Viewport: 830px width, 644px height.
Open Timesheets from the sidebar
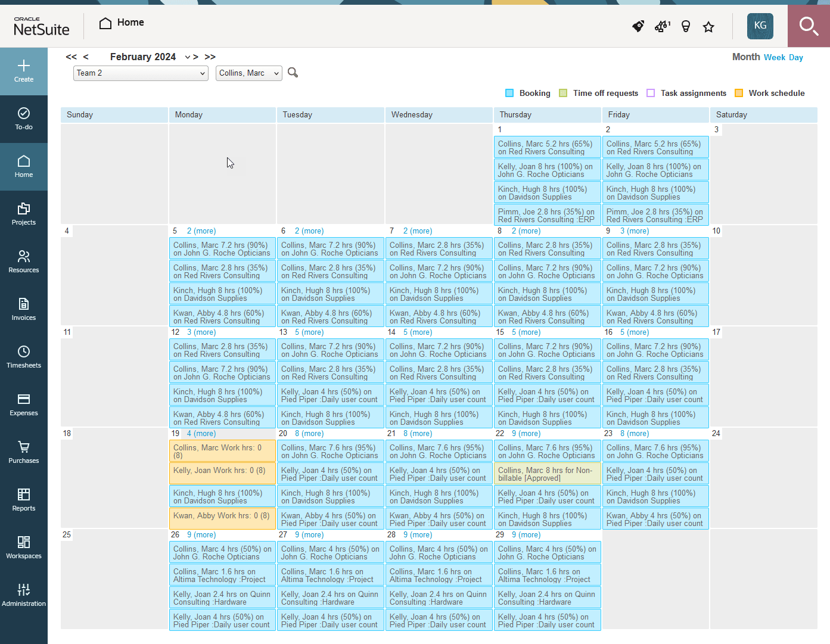pyautogui.click(x=24, y=357)
